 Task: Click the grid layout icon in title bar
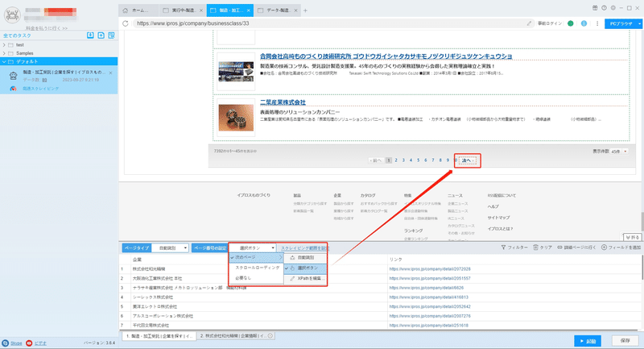595,8
